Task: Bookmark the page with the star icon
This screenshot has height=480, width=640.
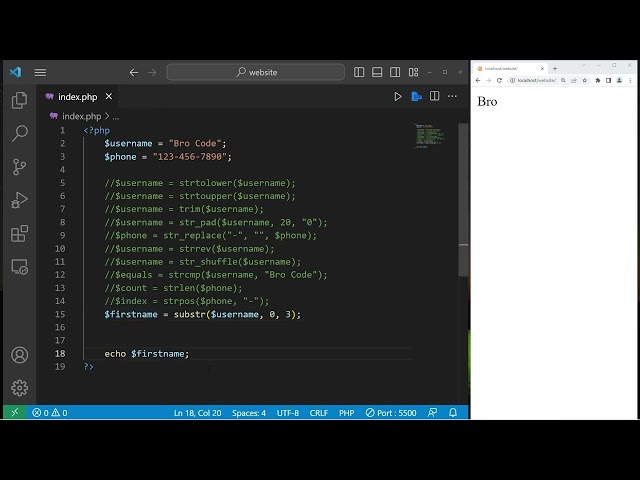Action: click(x=584, y=80)
